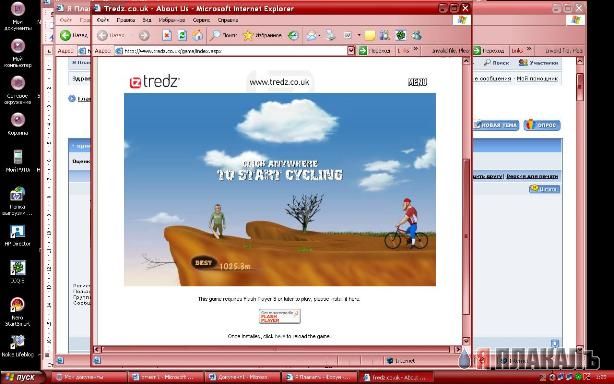Click the yellow note toolbar icon
Screen dimensions: 614x384
(x=370, y=36)
